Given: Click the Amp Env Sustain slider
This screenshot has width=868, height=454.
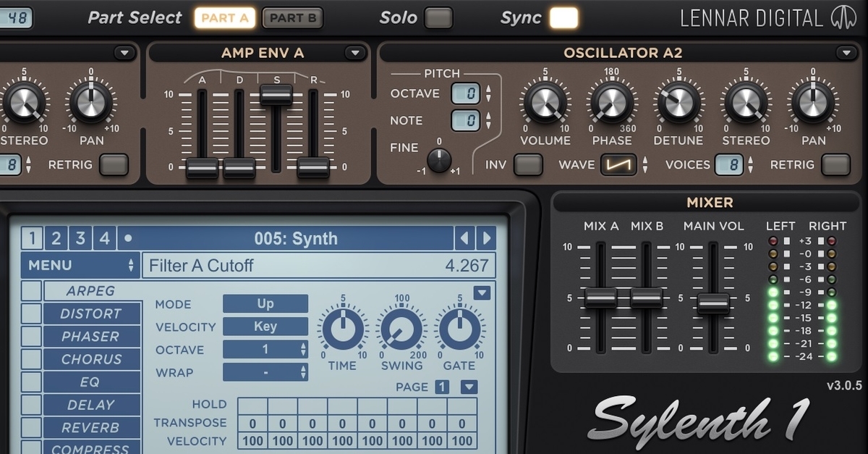Looking at the screenshot, I should pos(276,95).
